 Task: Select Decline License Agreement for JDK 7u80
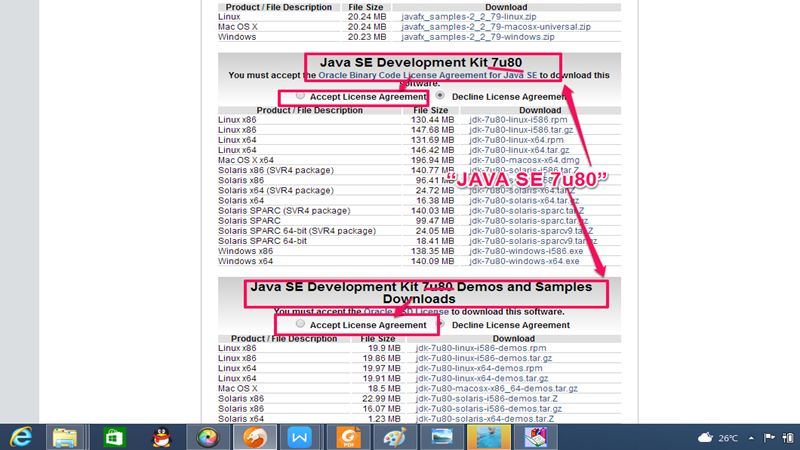point(440,95)
